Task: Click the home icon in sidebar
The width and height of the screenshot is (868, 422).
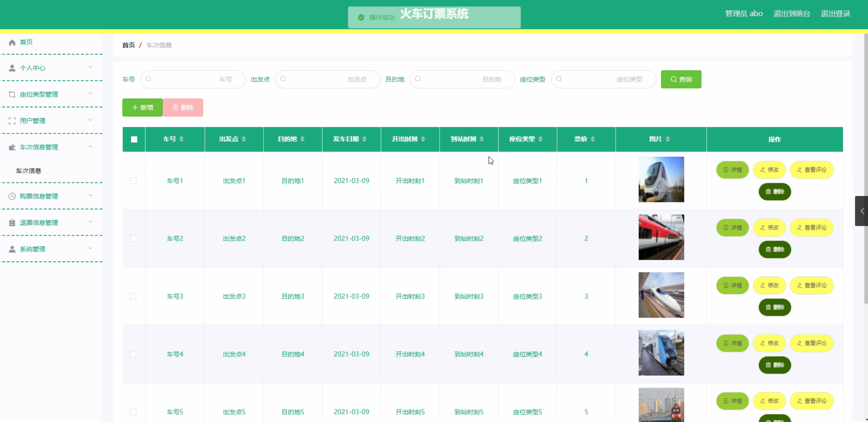Action: coord(12,42)
